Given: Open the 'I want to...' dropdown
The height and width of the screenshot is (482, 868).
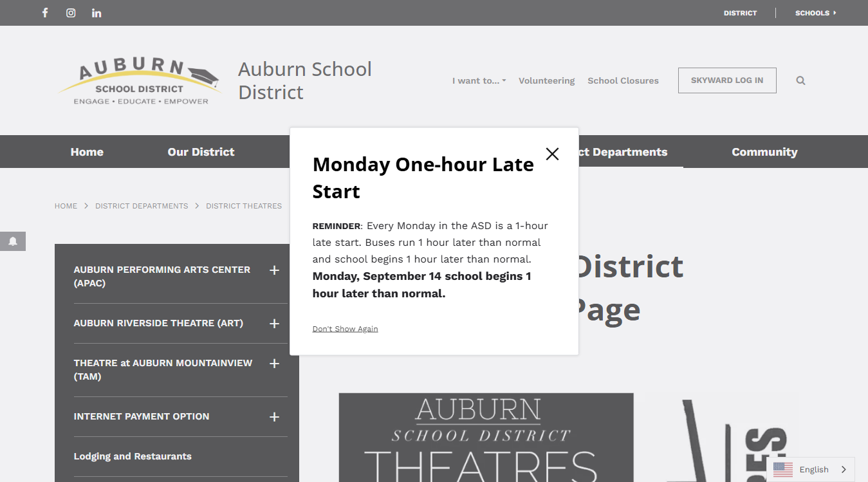Looking at the screenshot, I should point(479,80).
